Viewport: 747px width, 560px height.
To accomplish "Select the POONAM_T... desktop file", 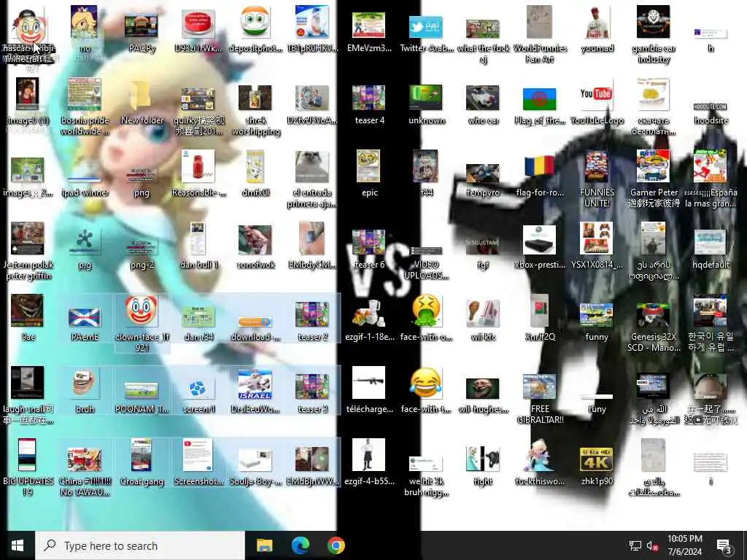I will point(142,397).
